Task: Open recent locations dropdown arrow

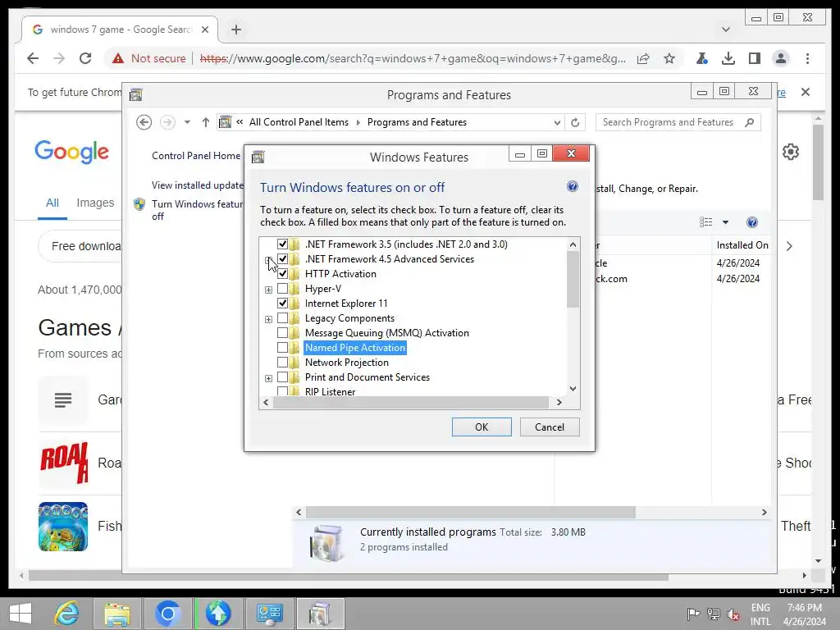Action: [x=187, y=122]
